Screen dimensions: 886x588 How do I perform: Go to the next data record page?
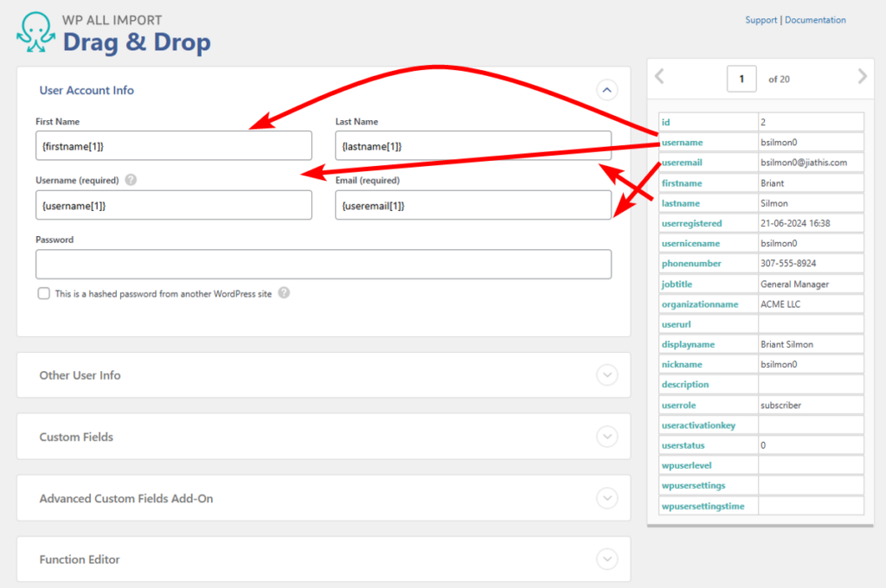[x=861, y=77]
